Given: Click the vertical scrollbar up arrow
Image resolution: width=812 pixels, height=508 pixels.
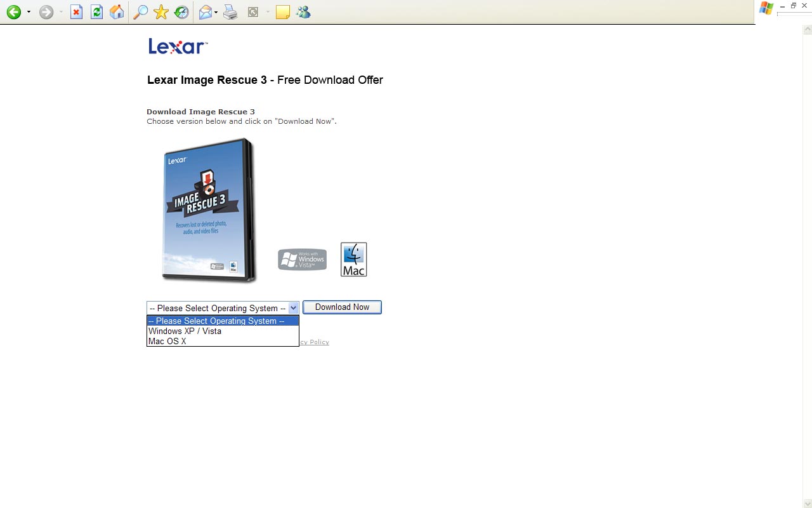Looking at the screenshot, I should [x=808, y=30].
